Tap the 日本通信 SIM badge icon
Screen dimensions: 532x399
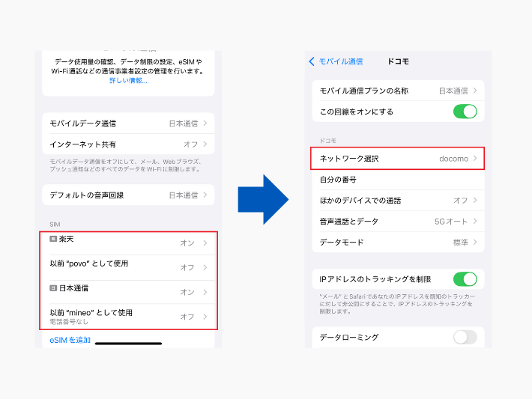coord(53,287)
